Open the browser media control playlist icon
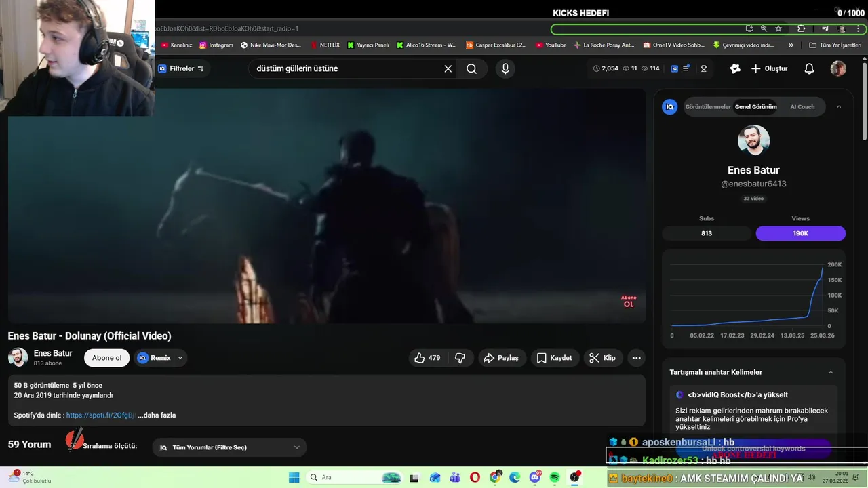Screen dimensions: 868x488 pos(825,28)
